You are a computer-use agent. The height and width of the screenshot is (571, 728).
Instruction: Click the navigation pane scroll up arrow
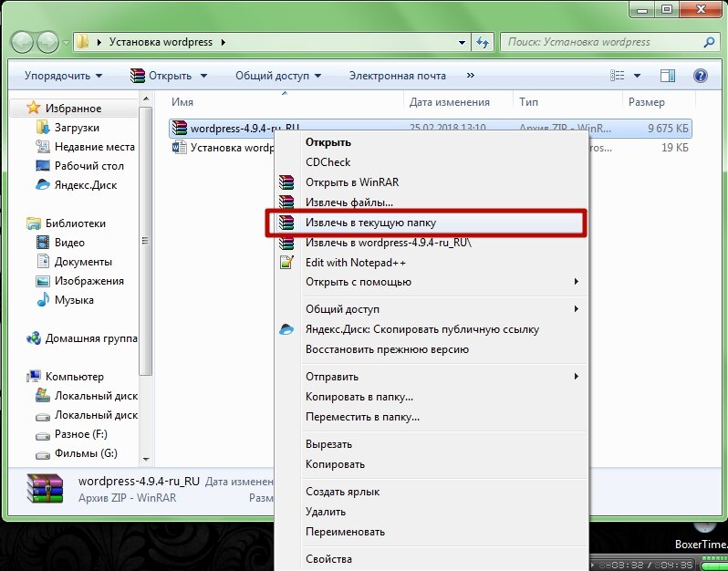point(146,99)
